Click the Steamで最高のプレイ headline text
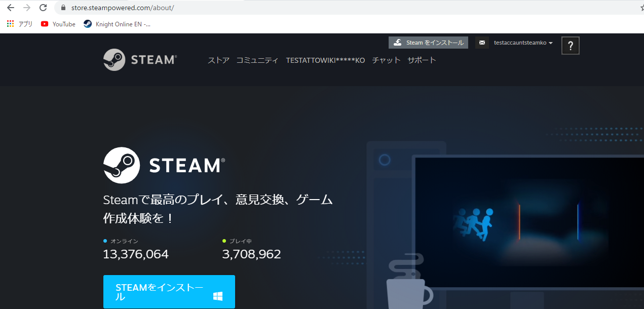The image size is (644, 309). (x=218, y=209)
